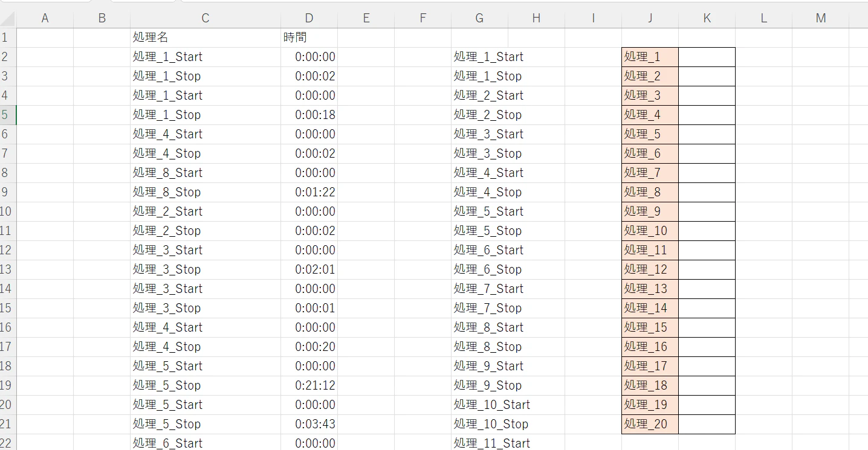Click 処理_10_Start in column G
Viewport: 868px width, 450px height.
[491, 405]
